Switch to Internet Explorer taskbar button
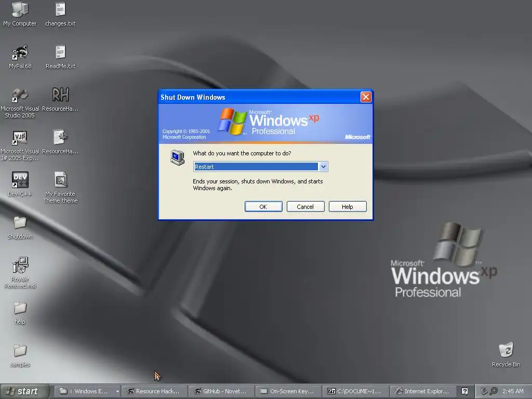 (423, 391)
